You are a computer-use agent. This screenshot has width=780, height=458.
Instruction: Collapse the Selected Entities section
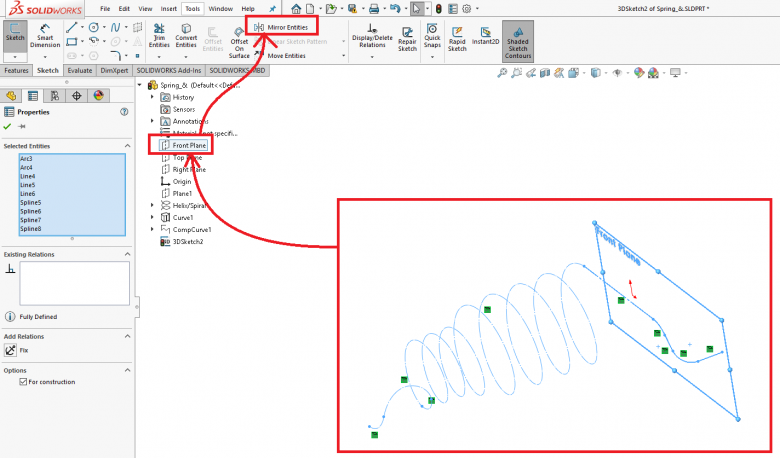point(127,146)
